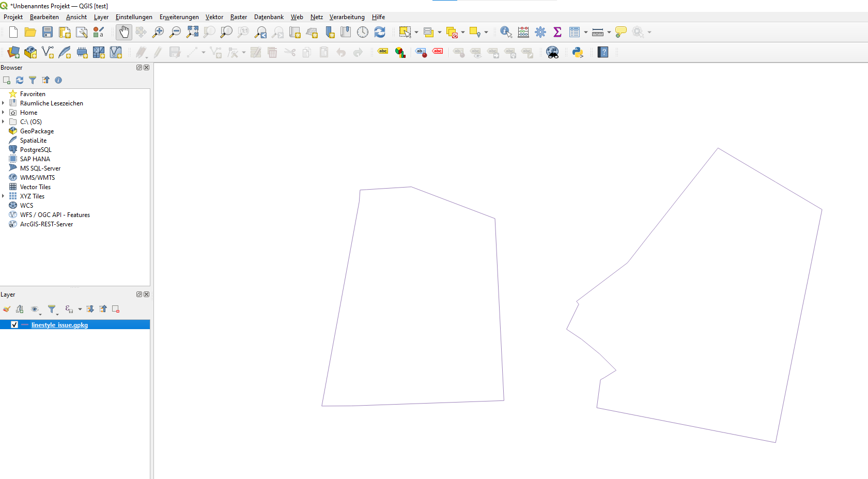Open the Identify Features tool

tap(505, 32)
